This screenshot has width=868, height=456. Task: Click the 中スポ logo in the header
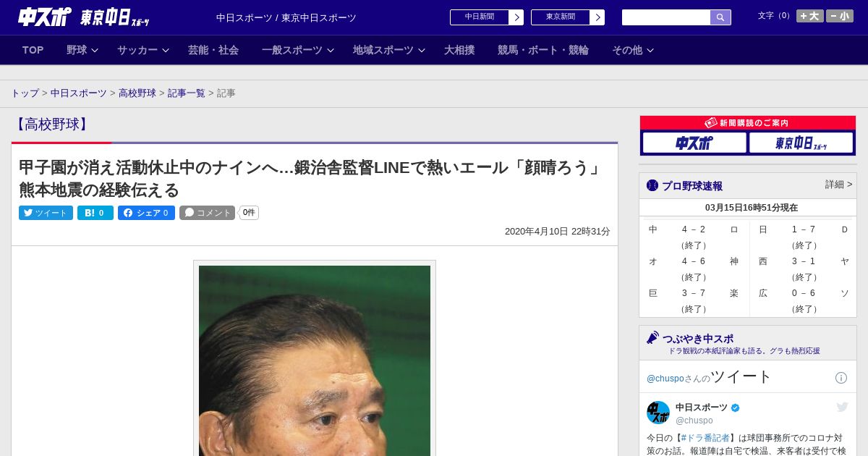[x=45, y=17]
